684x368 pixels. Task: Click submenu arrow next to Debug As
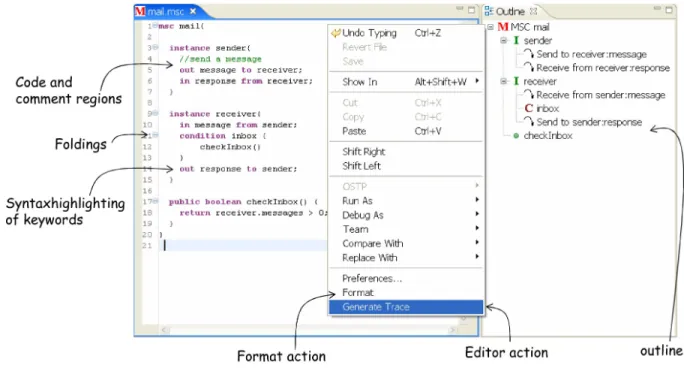point(477,214)
